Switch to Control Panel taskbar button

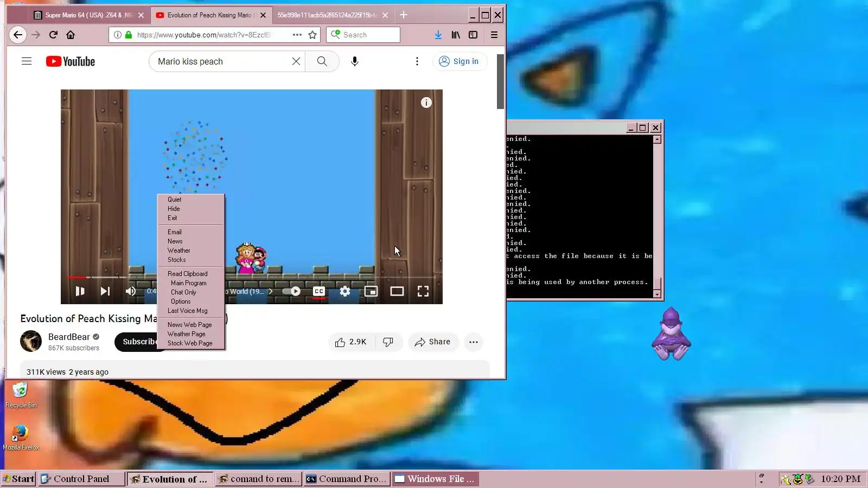(81, 479)
